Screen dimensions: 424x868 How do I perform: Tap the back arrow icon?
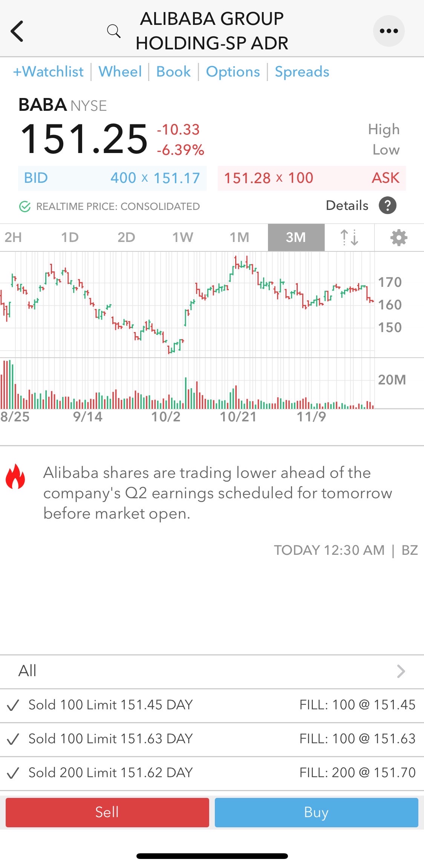point(17,31)
